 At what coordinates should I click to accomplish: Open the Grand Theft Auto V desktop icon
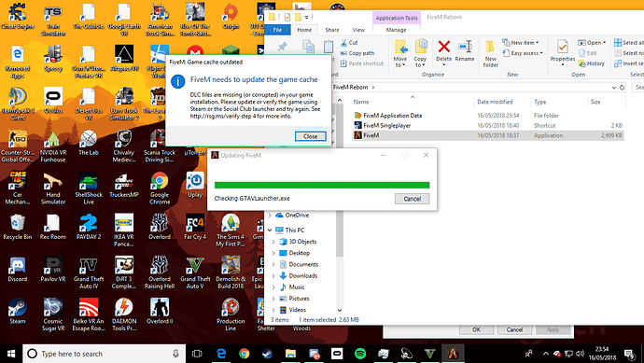[195, 272]
